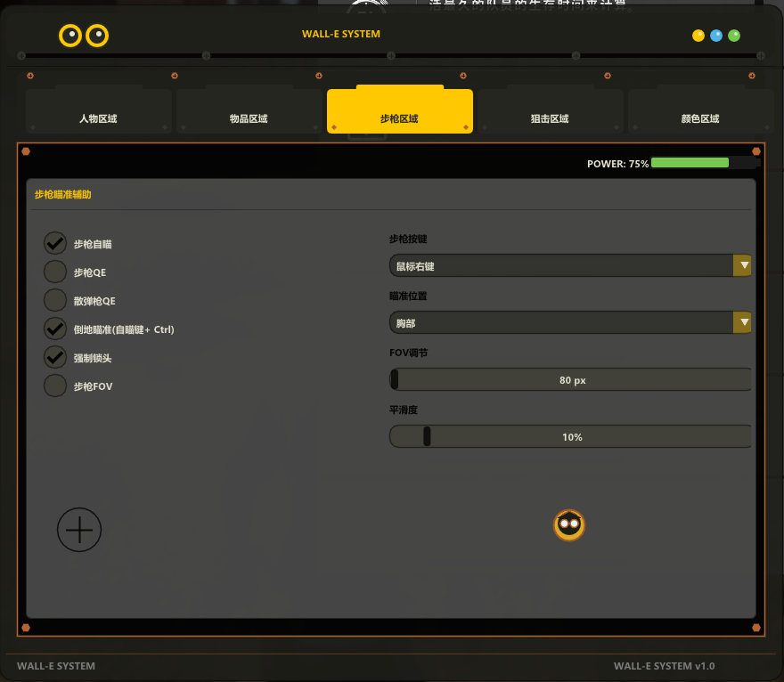
Task: Toggle the 强制锁头 checkbox
Action: point(55,357)
